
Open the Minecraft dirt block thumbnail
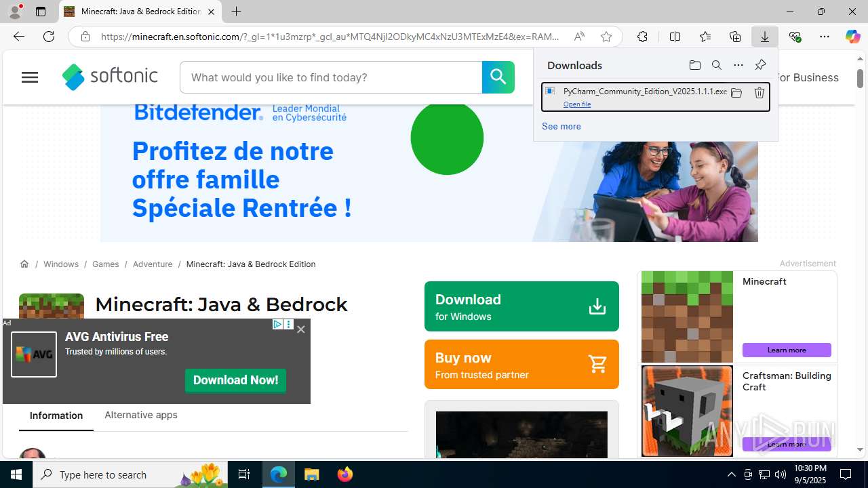(x=687, y=317)
